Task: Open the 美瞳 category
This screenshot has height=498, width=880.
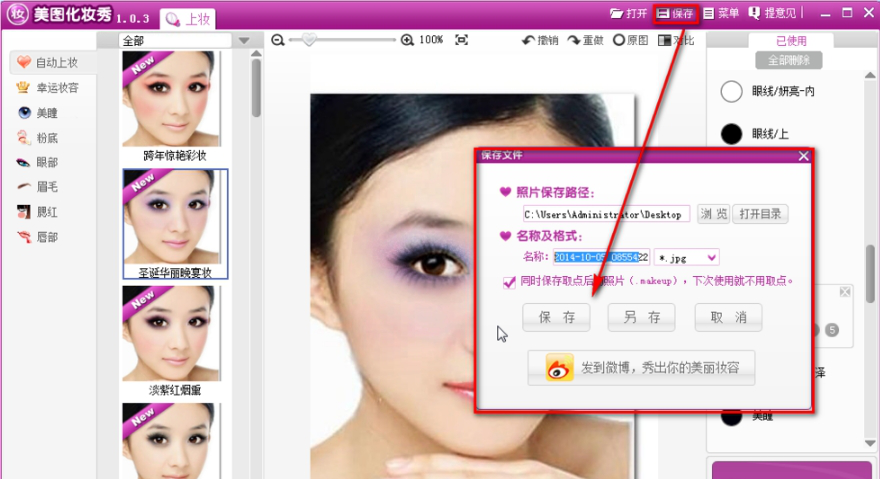Action: point(38,113)
